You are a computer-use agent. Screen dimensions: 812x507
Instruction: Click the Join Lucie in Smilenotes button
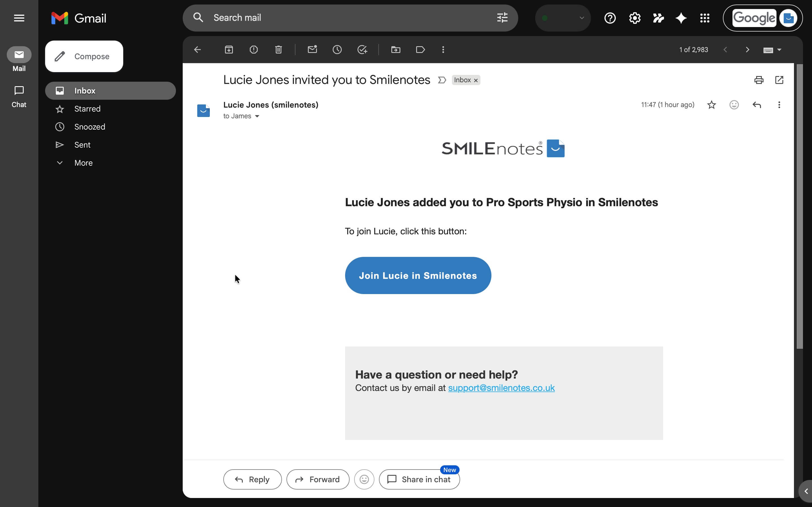click(418, 275)
